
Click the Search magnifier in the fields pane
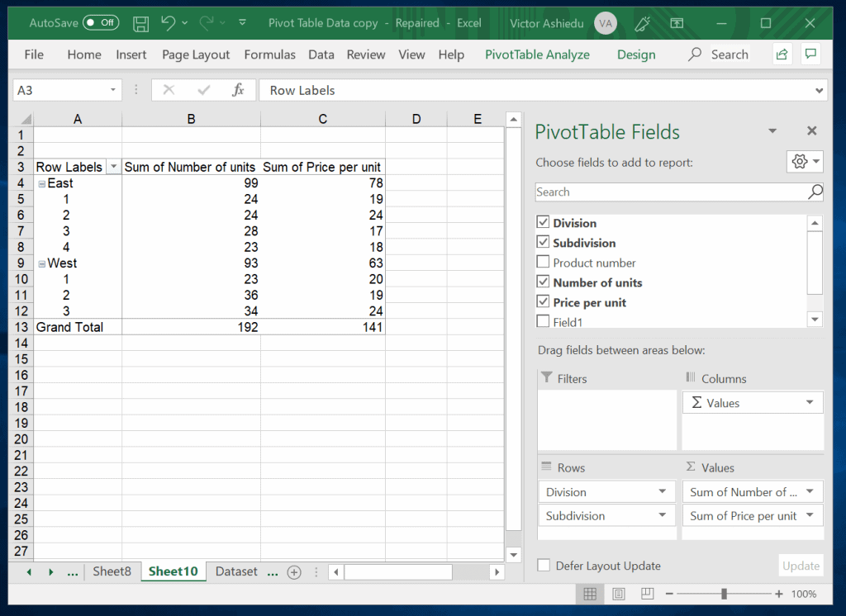click(x=815, y=192)
